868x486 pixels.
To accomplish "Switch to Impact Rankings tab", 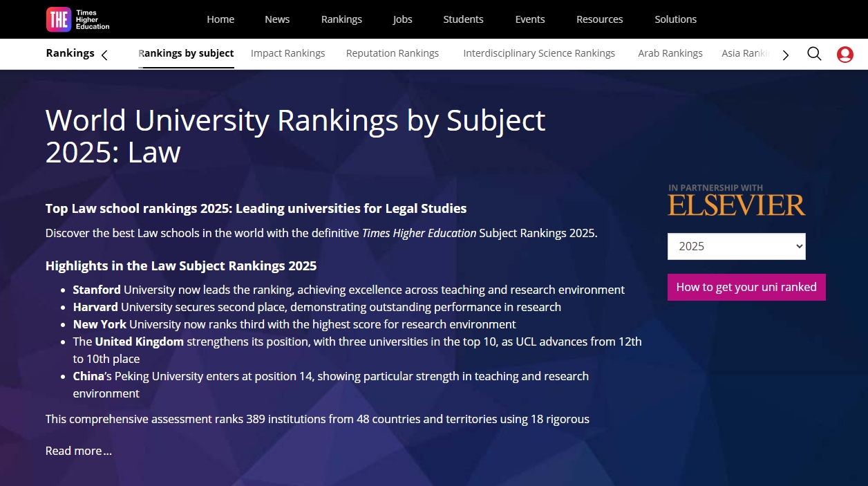I will [287, 53].
